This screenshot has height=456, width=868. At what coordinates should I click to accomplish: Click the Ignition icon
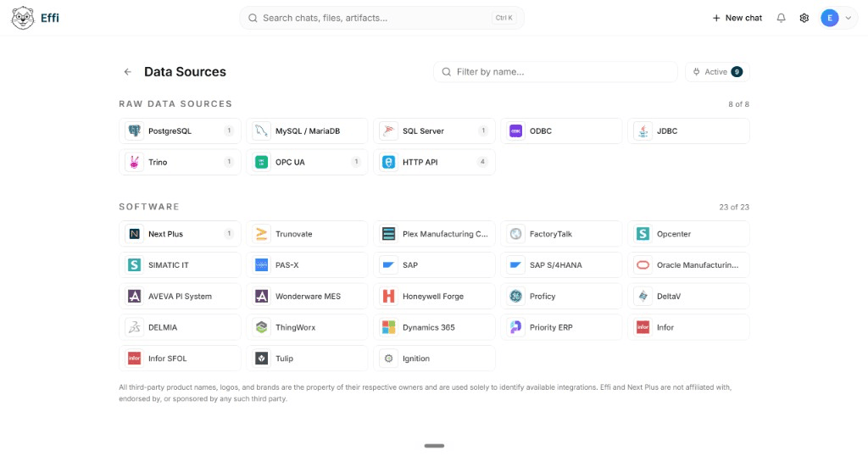point(388,359)
